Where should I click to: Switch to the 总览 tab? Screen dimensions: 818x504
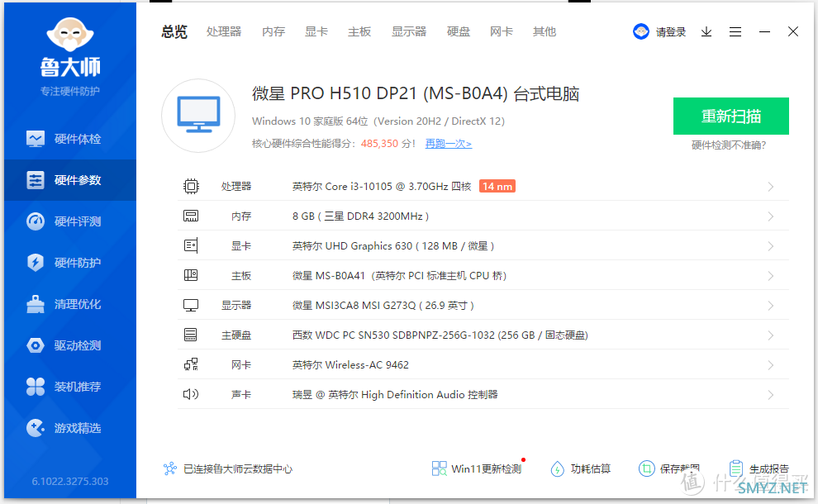click(x=174, y=32)
